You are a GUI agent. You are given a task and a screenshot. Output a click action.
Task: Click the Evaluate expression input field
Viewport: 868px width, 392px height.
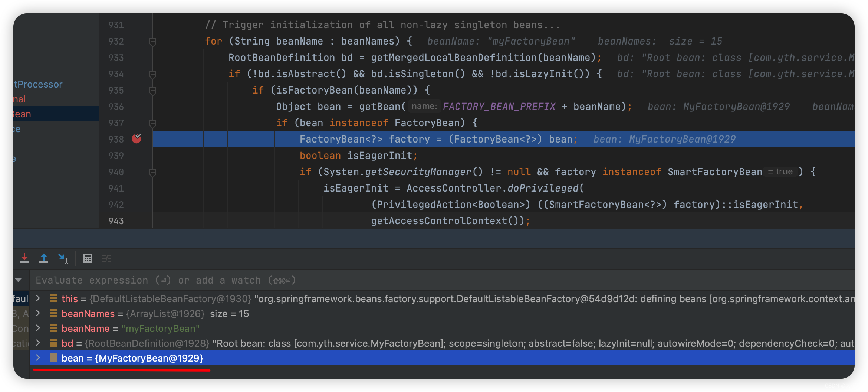(x=442, y=280)
